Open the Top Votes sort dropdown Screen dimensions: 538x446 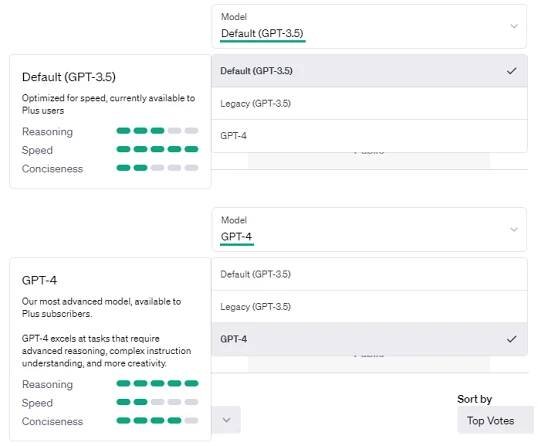(x=495, y=420)
